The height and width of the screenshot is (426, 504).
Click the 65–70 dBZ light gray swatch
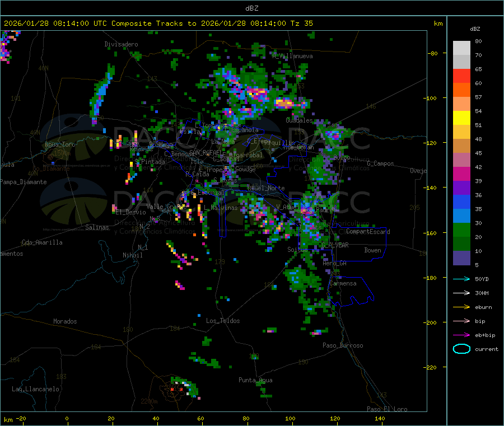[x=461, y=62]
